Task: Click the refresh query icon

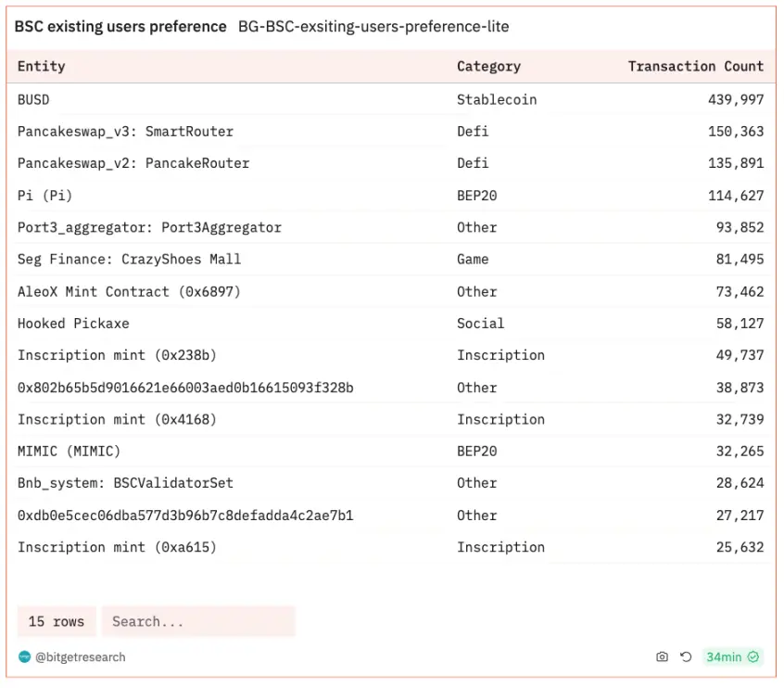Action: pyautogui.click(x=686, y=657)
